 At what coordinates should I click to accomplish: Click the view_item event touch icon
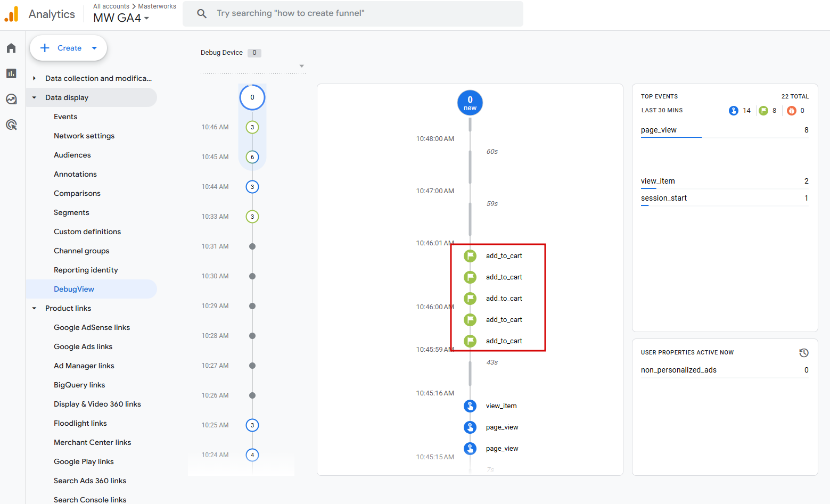[470, 406]
